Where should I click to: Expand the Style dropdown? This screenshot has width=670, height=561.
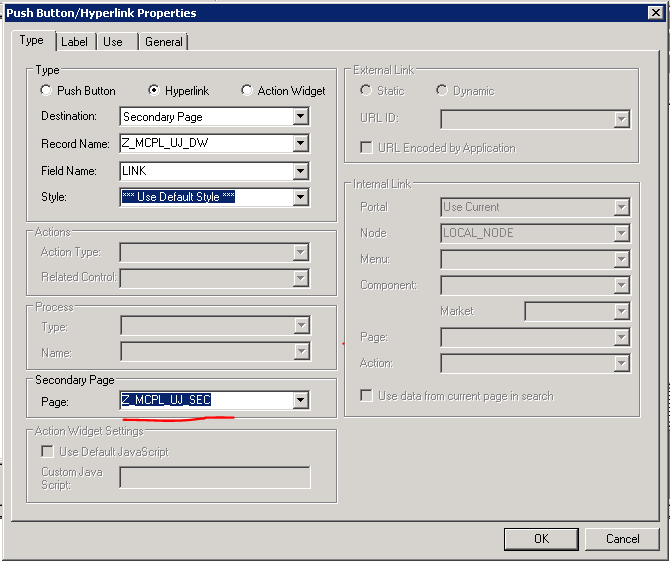(301, 197)
